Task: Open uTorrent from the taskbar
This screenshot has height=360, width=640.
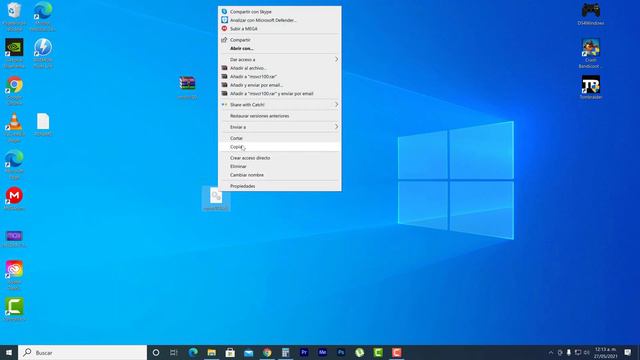Action: click(360, 353)
